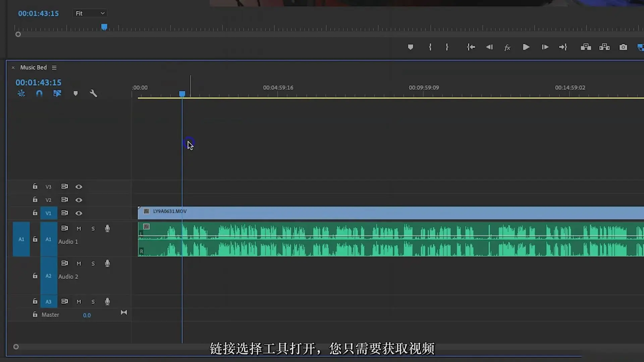Open the Fit zoom level dropdown
The height and width of the screenshot is (362, 644).
[x=90, y=13]
